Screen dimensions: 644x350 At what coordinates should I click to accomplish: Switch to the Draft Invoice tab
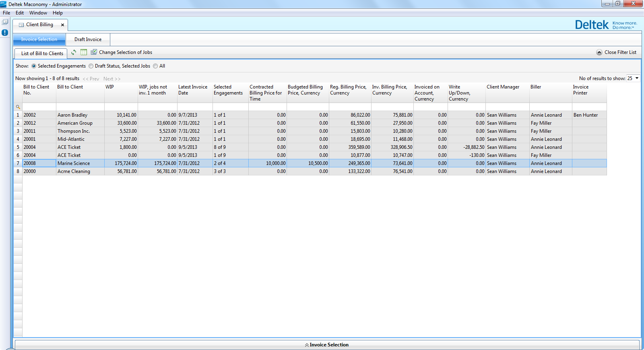88,39
